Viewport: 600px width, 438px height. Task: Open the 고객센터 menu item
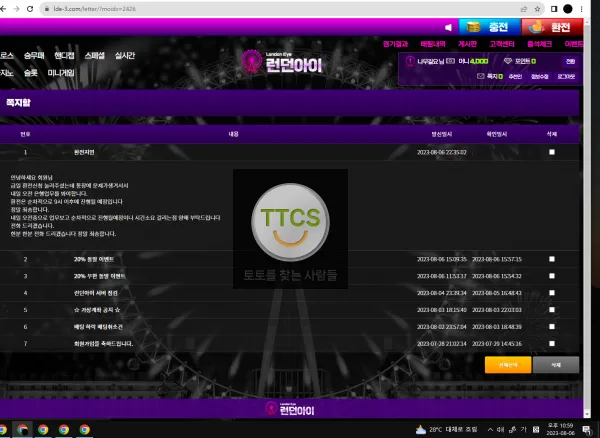point(502,44)
